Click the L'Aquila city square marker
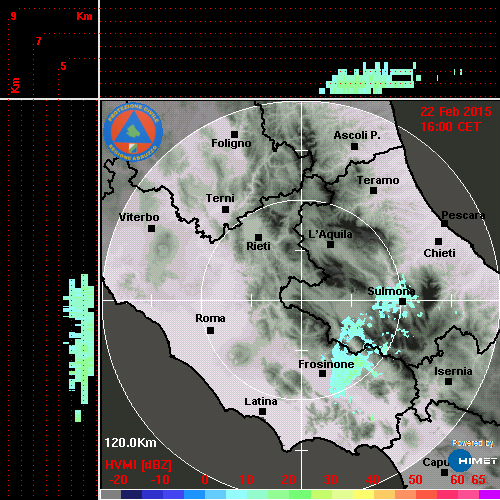This screenshot has width=500, height=500. pyautogui.click(x=330, y=245)
